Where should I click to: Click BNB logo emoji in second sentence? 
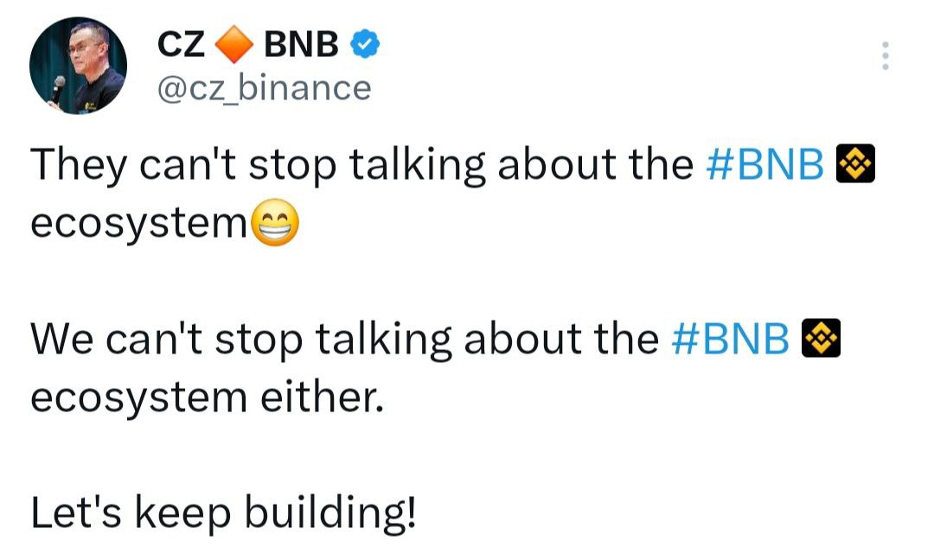click(822, 339)
